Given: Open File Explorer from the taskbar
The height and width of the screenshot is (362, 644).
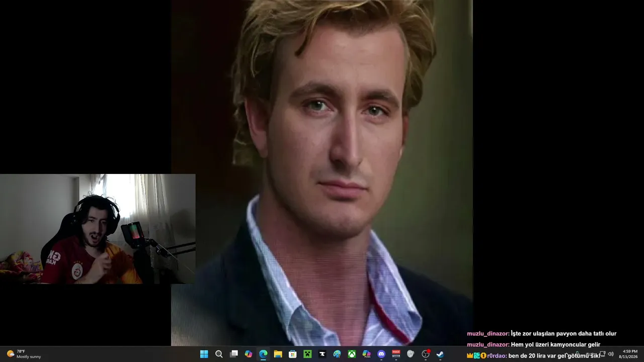Looking at the screenshot, I should click(x=278, y=354).
